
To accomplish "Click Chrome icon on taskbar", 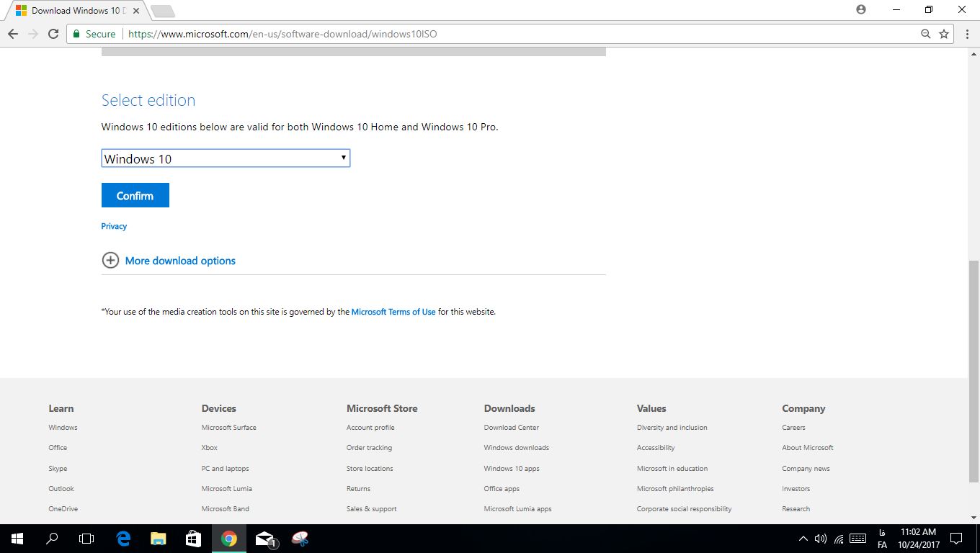I will tap(229, 538).
